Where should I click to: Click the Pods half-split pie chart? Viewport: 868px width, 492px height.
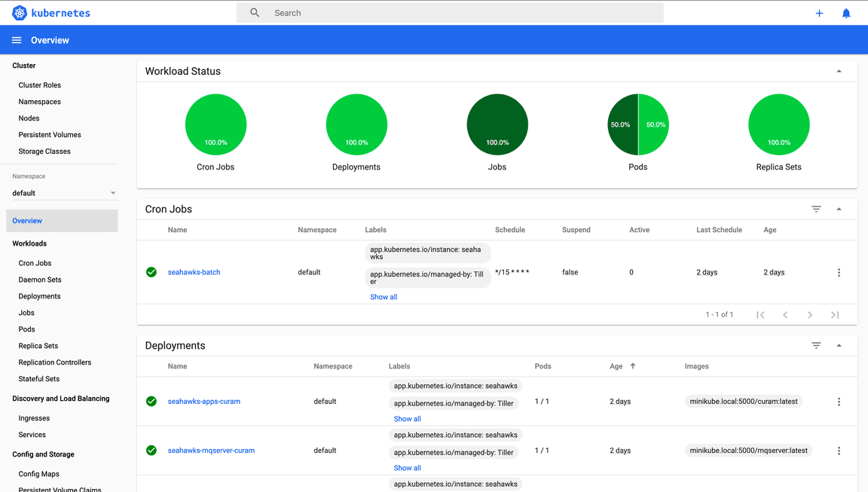tap(638, 124)
